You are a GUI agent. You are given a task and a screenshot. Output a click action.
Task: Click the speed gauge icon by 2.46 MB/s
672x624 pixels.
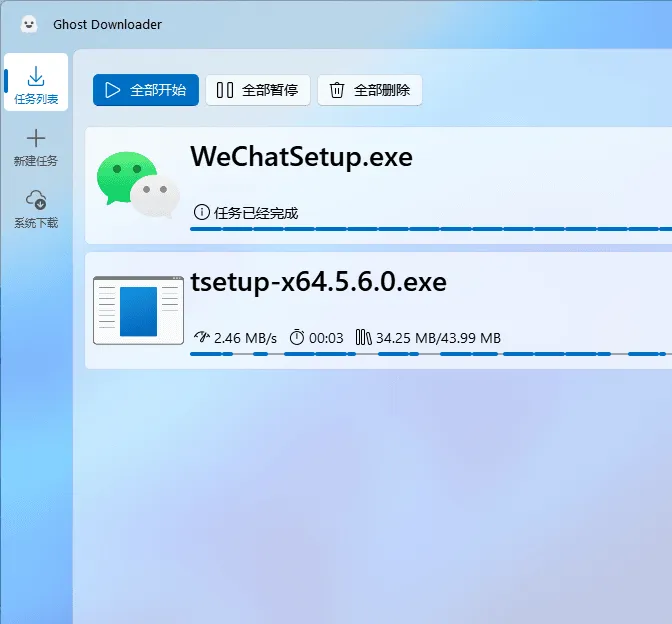point(201,337)
